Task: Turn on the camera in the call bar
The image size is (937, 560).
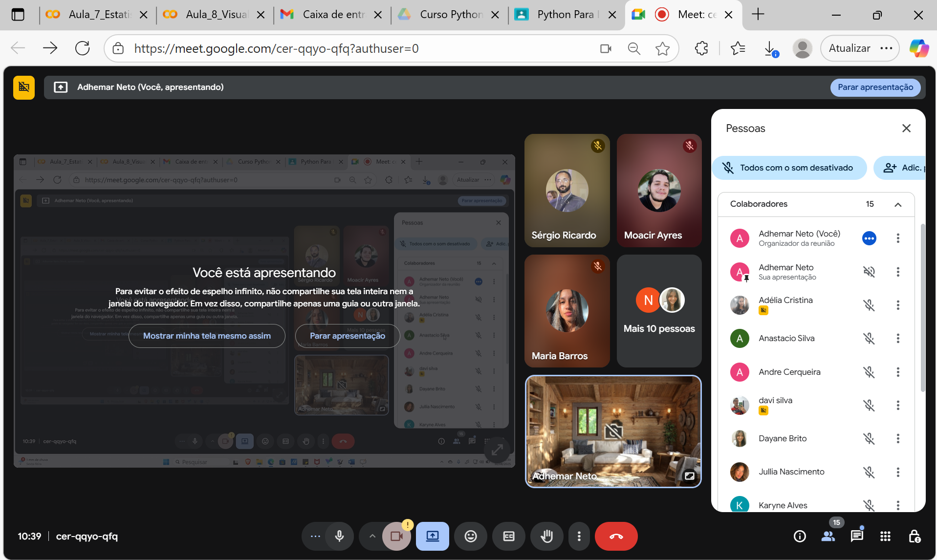Action: click(396, 537)
